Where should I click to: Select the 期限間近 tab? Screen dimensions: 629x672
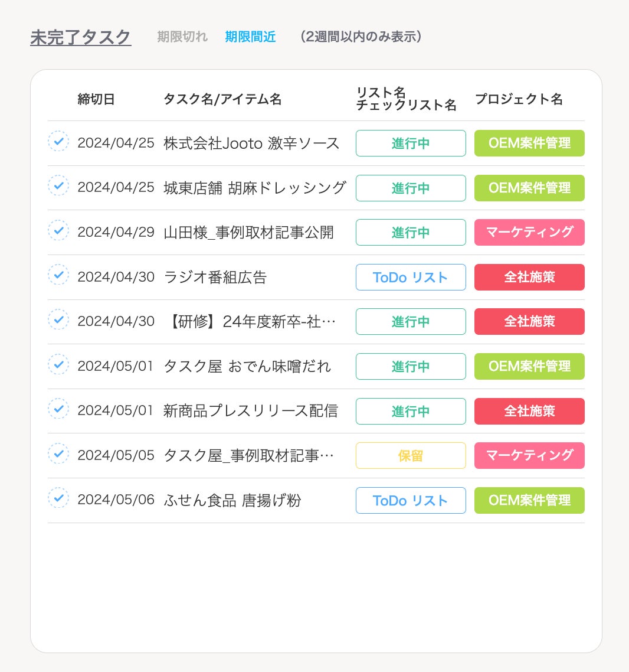[x=250, y=37]
